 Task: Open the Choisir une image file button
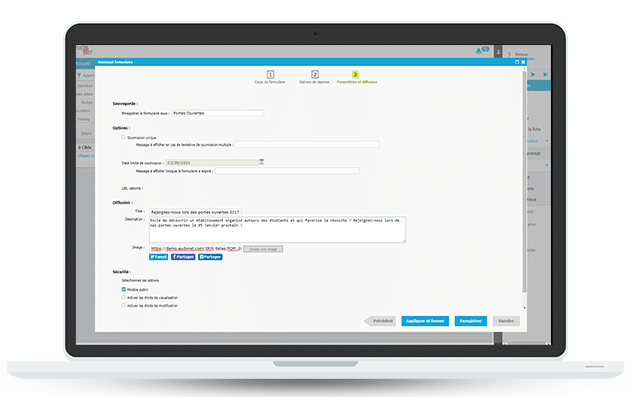[263, 249]
